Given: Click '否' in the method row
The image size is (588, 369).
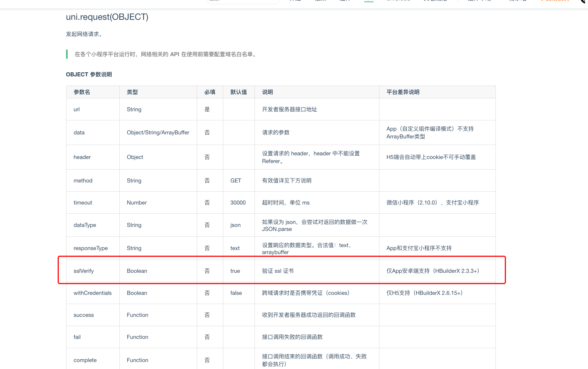Looking at the screenshot, I should [x=207, y=181].
